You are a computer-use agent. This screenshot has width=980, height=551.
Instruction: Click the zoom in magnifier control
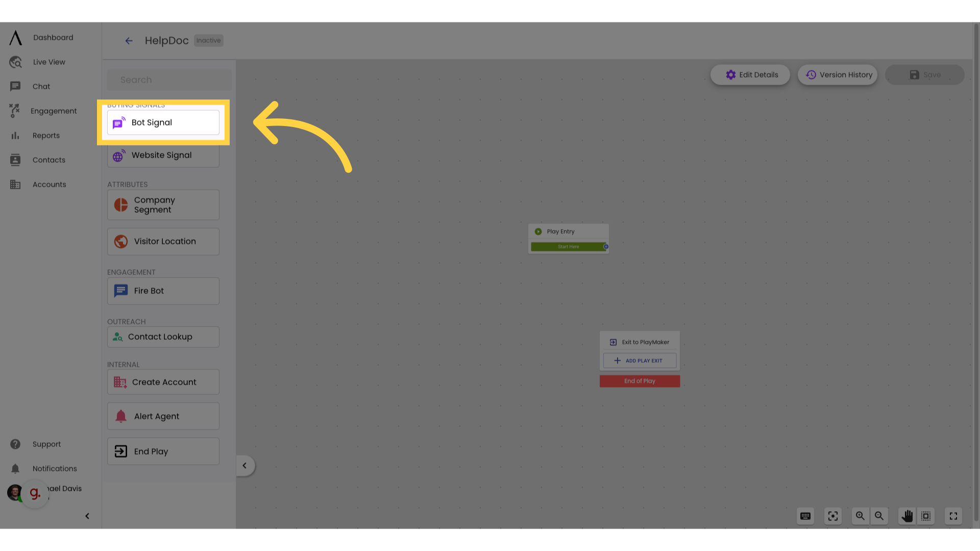click(860, 515)
